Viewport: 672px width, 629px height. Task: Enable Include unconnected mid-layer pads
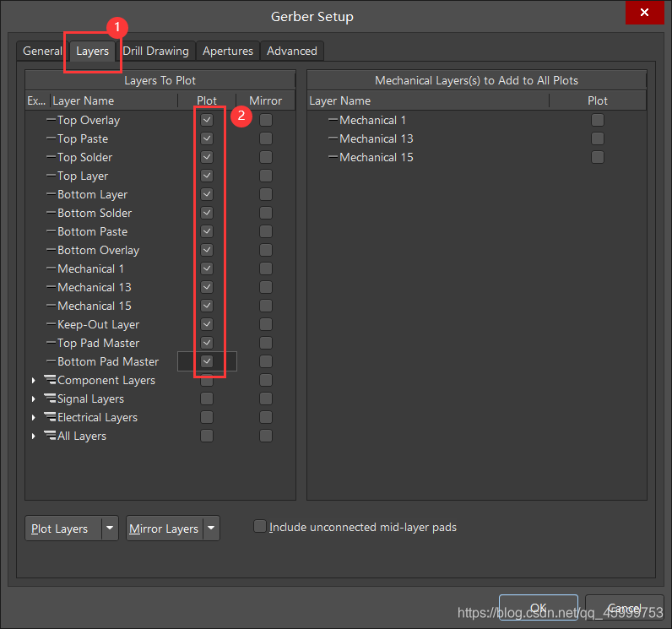click(260, 527)
